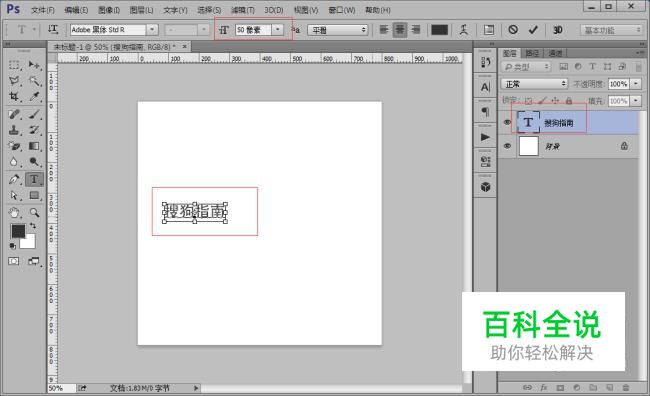Select the Magic Wand tool
Screen dimensions: 650x396
[x=34, y=80]
